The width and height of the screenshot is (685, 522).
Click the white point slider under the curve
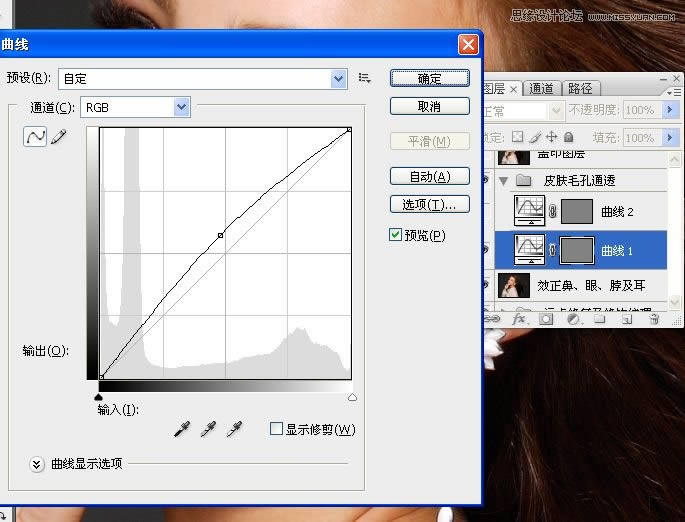click(x=351, y=397)
